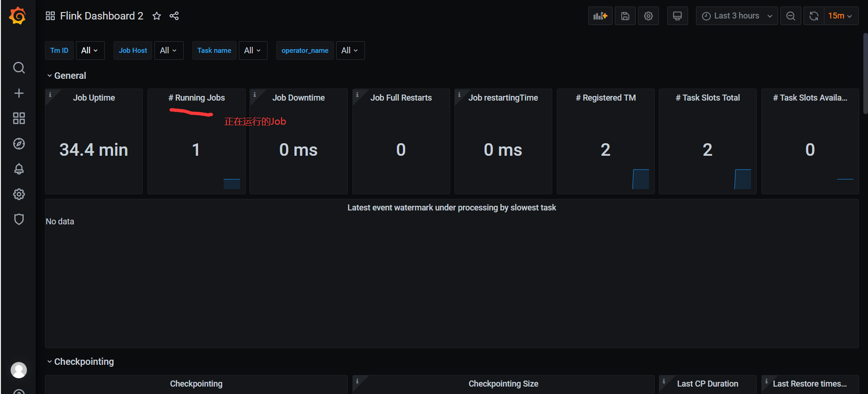Click the Tm ID variable label
868x394 pixels.
(x=59, y=51)
